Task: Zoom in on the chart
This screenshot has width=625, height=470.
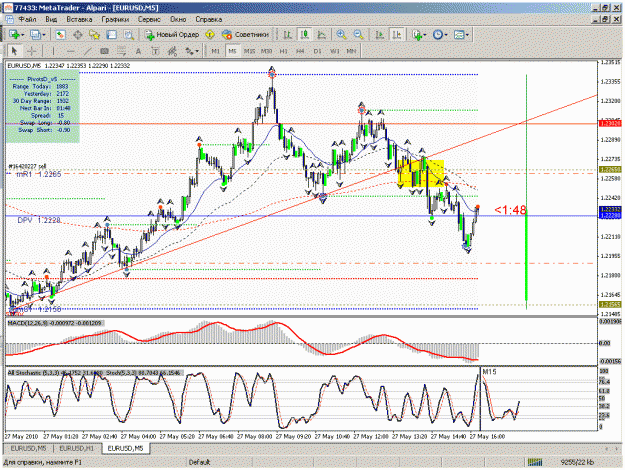Action: click(341, 35)
